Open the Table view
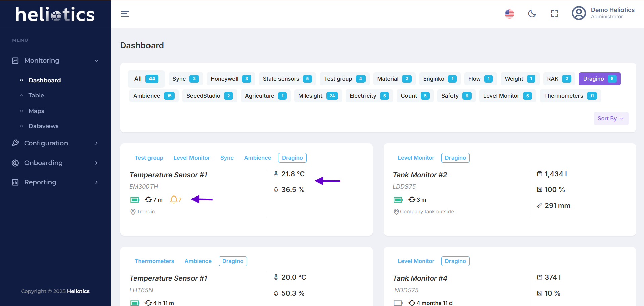This screenshot has width=644, height=306. (36, 95)
